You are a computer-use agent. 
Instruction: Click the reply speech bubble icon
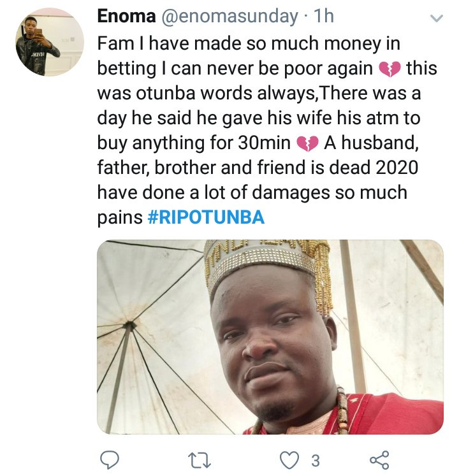pos(110,460)
